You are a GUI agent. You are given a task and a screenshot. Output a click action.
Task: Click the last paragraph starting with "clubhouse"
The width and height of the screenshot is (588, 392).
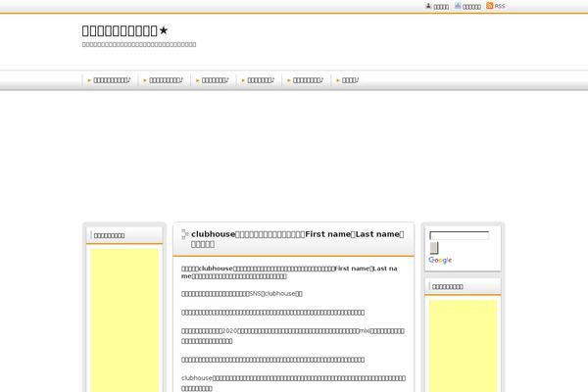[x=293, y=383]
